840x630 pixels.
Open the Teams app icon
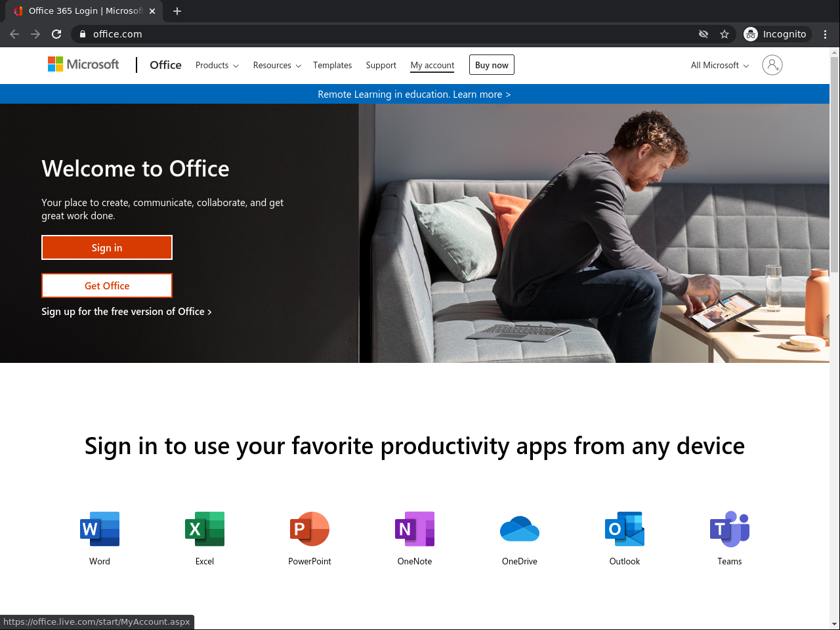(730, 529)
